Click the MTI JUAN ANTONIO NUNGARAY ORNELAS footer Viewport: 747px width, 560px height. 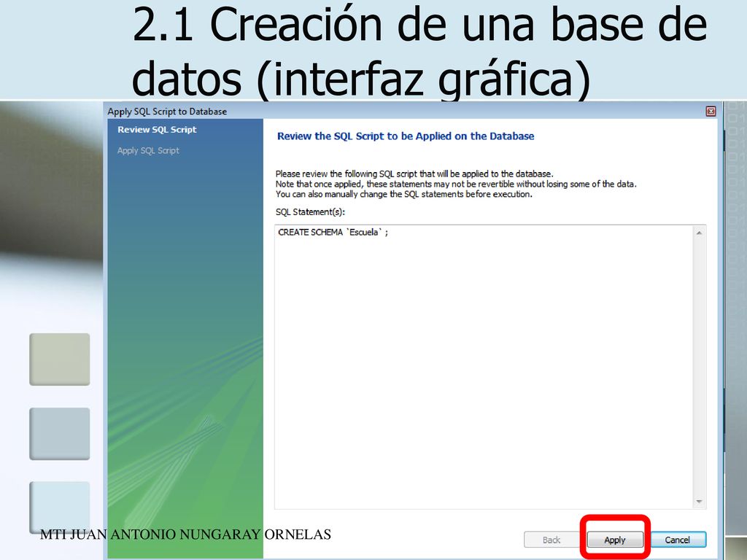(186, 534)
